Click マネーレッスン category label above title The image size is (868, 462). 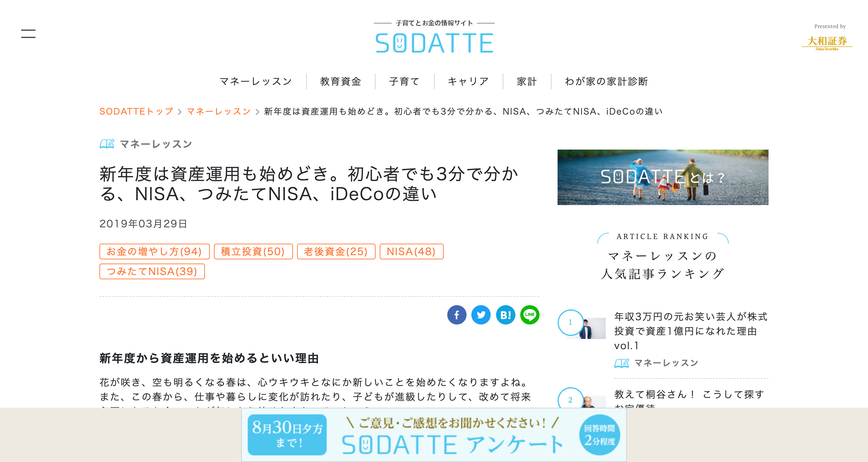click(156, 144)
